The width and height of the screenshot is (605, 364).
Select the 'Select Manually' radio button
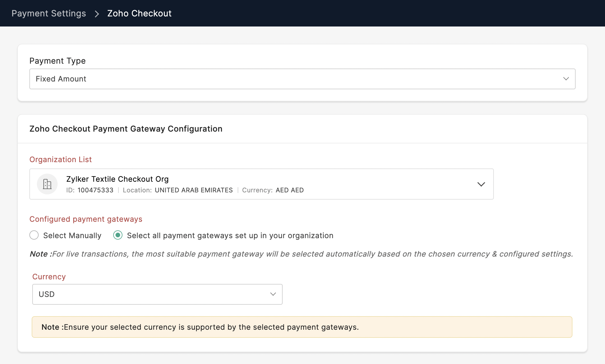pos(34,235)
